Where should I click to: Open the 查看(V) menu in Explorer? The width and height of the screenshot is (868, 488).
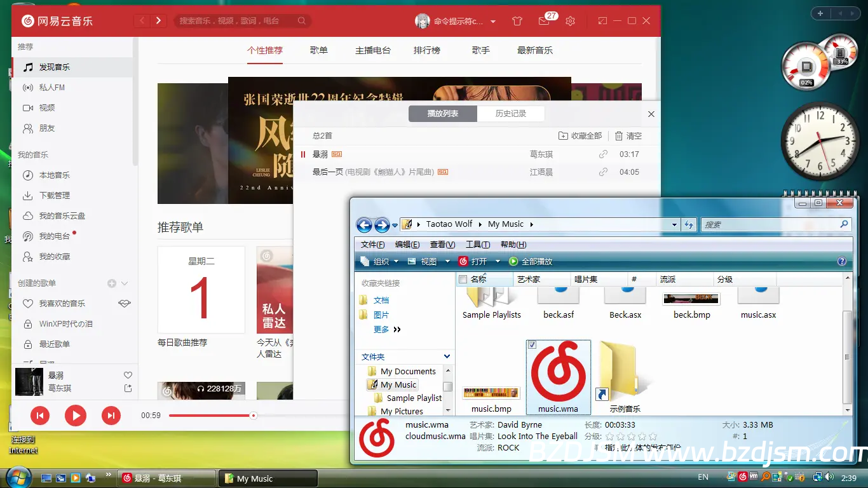[x=442, y=245]
